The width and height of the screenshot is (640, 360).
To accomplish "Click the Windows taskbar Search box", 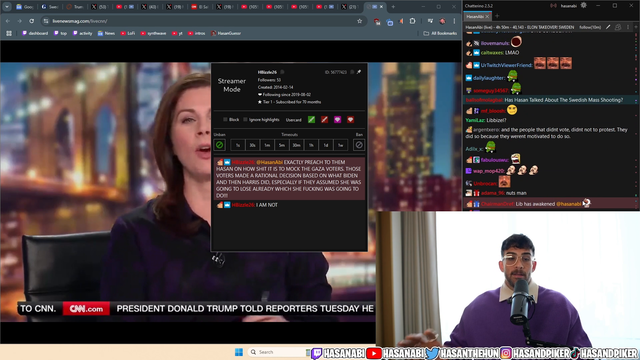I will pyautogui.click(x=278, y=352).
